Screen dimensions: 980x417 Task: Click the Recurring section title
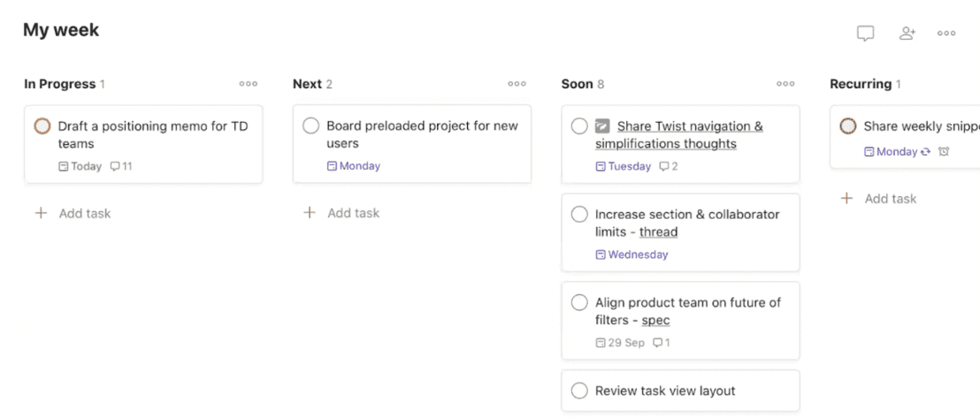860,84
